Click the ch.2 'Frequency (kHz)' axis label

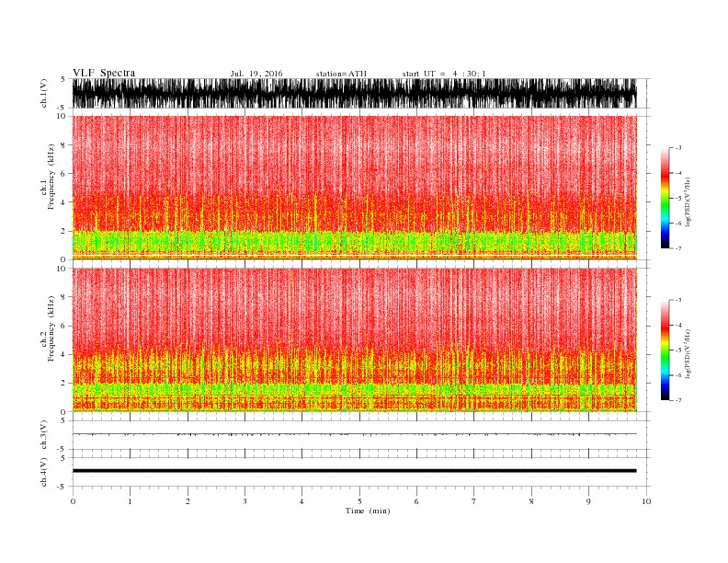click(x=51, y=329)
